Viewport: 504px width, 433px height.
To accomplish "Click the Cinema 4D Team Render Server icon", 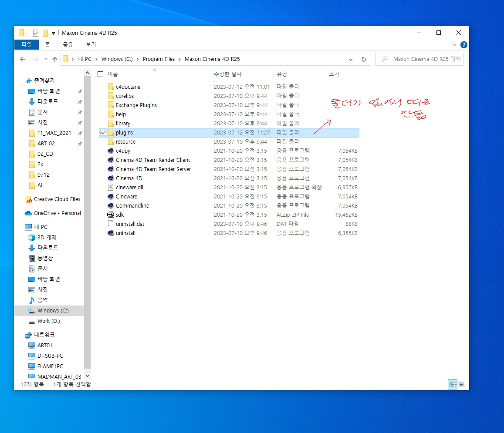I will coord(111,169).
